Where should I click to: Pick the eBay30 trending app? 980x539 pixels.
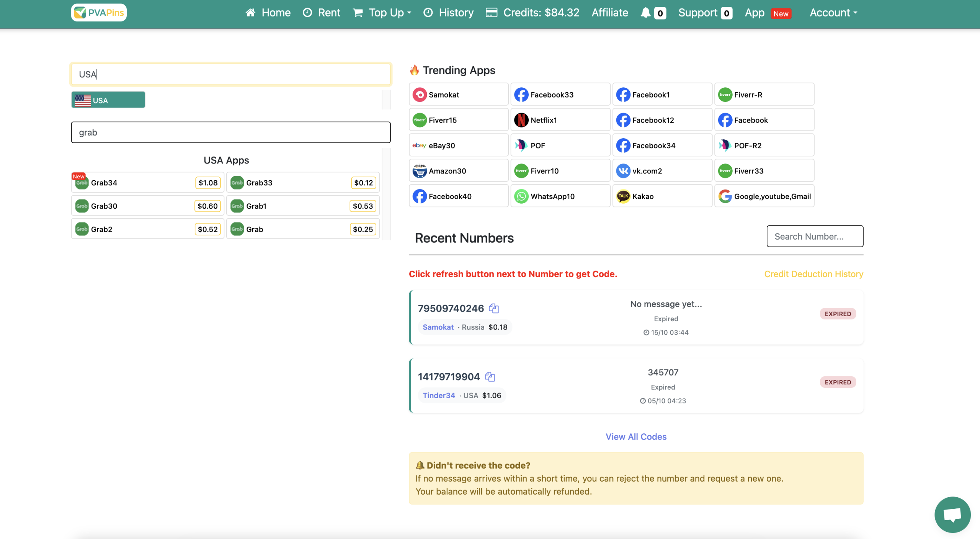458,145
